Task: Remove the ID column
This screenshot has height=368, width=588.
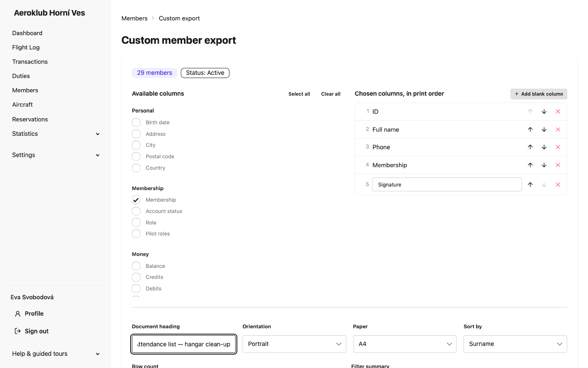Action: [x=558, y=111]
